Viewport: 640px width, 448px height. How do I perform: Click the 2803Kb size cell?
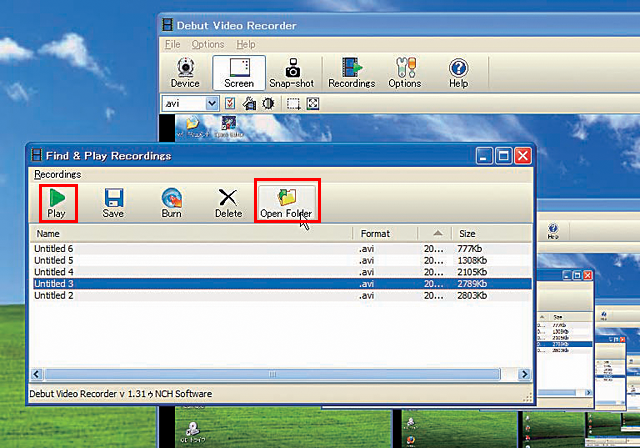472,295
